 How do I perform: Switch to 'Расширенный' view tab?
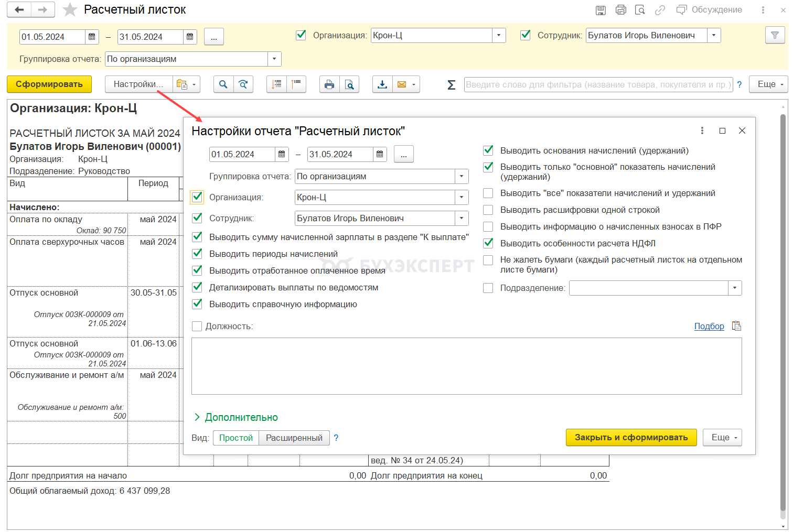click(x=294, y=438)
